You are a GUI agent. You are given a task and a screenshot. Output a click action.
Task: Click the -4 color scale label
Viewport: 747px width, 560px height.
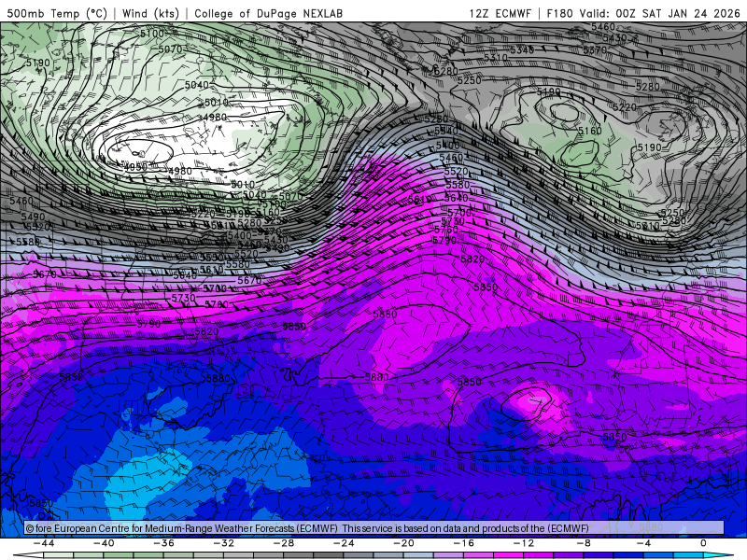pos(643,543)
